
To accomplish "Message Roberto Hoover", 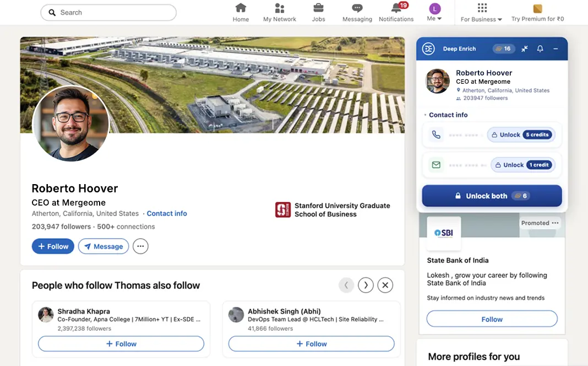I will click(104, 246).
